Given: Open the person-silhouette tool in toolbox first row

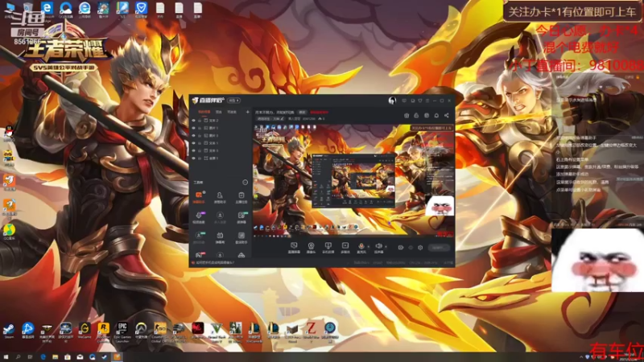Looking at the screenshot, I should tap(220, 196).
